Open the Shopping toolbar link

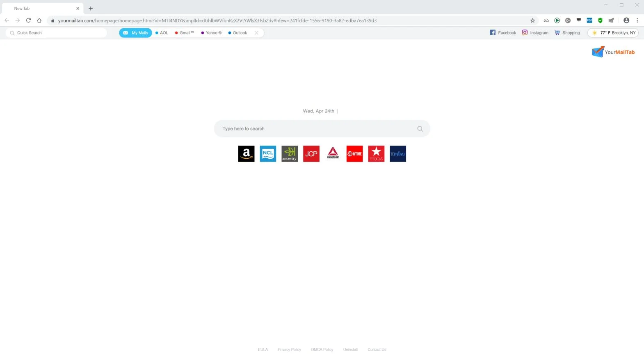click(x=567, y=33)
